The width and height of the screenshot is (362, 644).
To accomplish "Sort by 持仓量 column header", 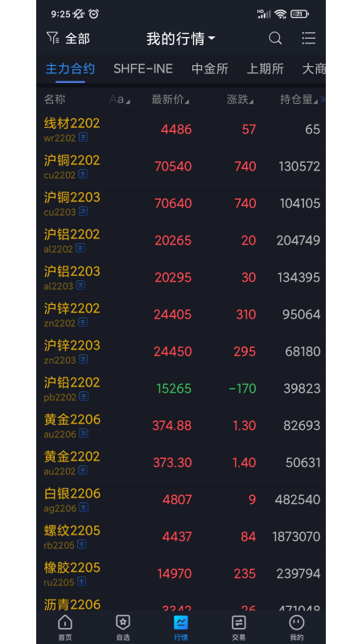I will tap(298, 99).
